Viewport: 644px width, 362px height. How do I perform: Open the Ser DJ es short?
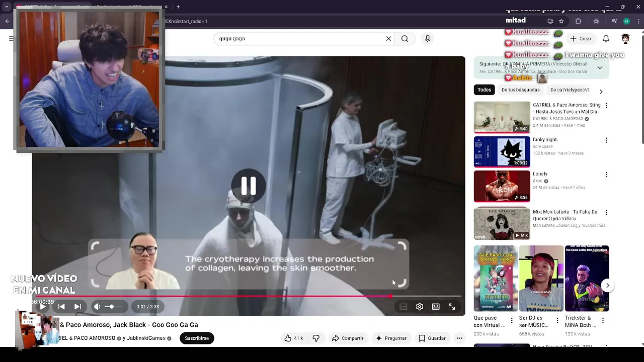click(x=541, y=279)
